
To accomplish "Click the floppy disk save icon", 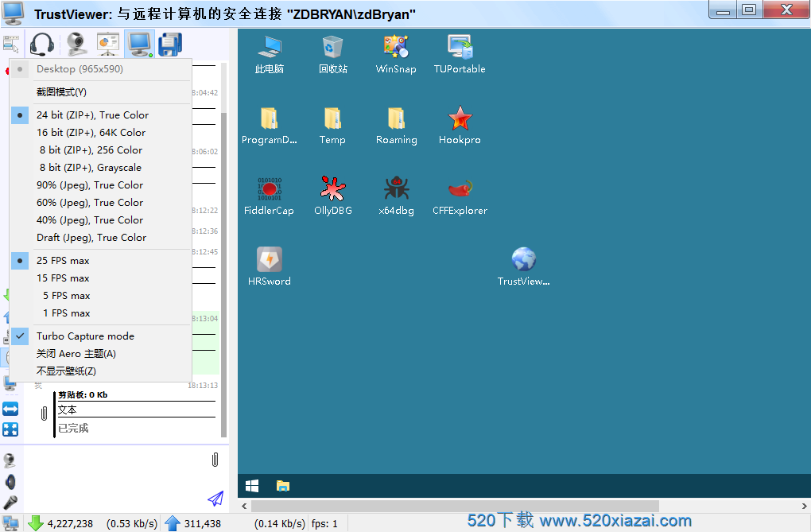I will [x=170, y=44].
